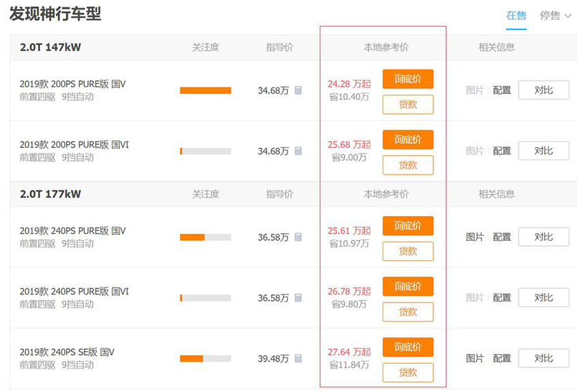Screen dimensions: 577x392
Task: Open calculator icon next to 39.48万 price
Action: [x=298, y=359]
